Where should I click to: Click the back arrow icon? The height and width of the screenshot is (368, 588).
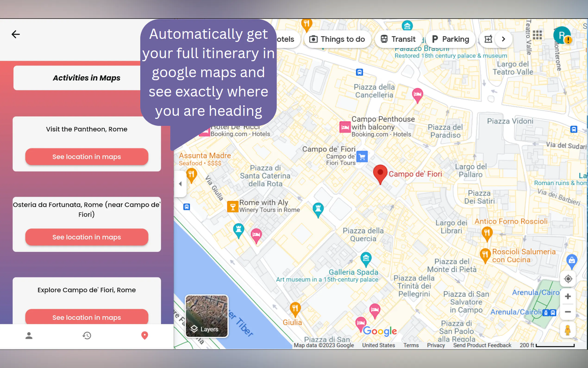pos(16,34)
